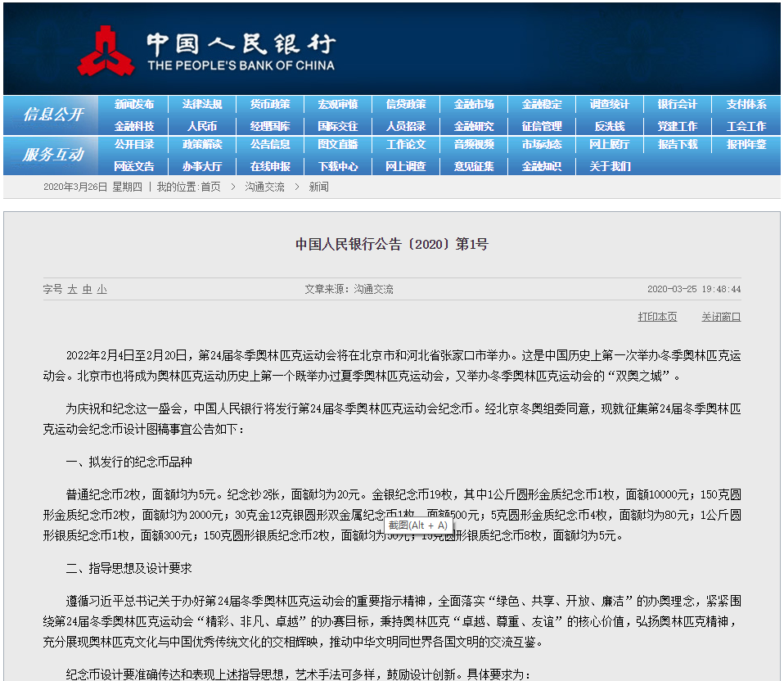Open the 公开目录 link
The image size is (784, 681).
click(134, 145)
